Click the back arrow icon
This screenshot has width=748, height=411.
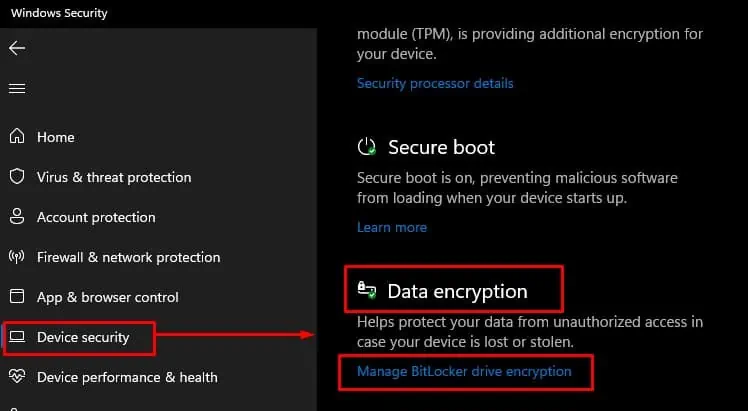point(17,48)
